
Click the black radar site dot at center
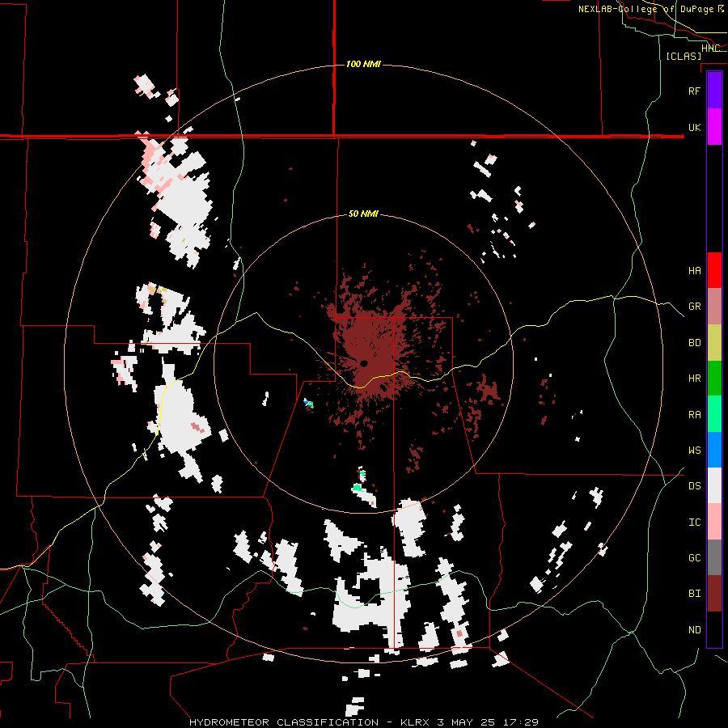(363, 363)
